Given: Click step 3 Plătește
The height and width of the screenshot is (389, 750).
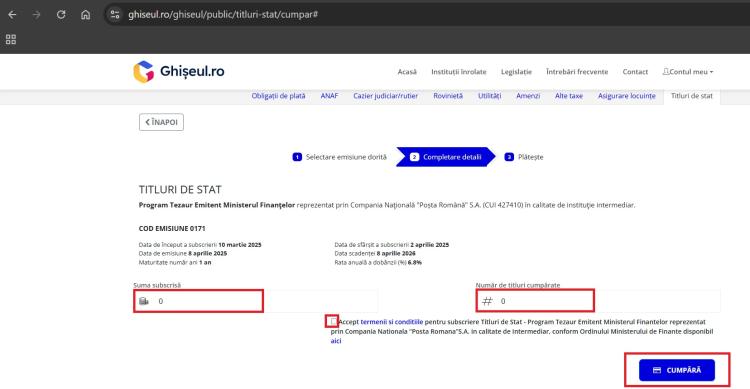Looking at the screenshot, I should coord(524,157).
